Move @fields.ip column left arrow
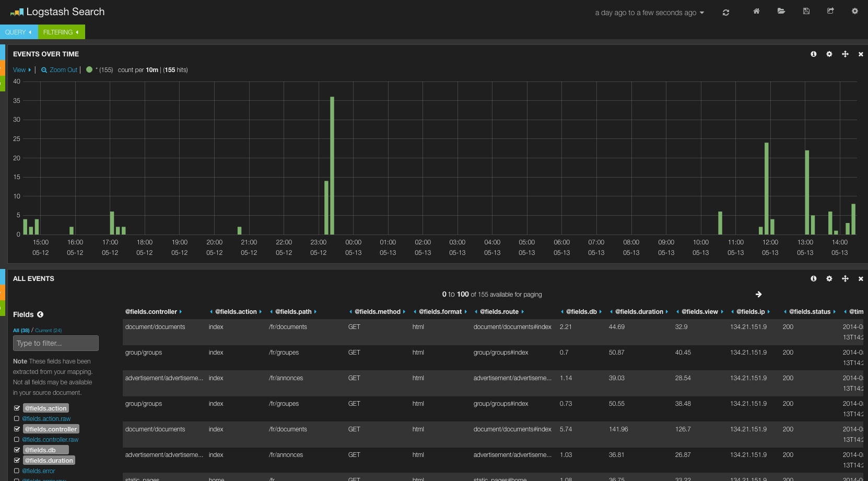Viewport: 868px width, 481px height. (732, 312)
